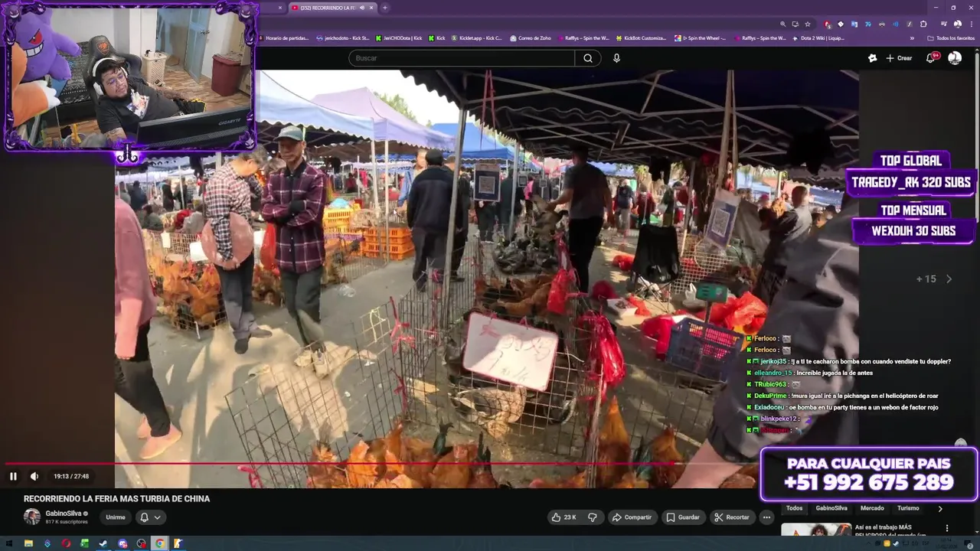Open File Explorer from taskbar
This screenshot has width=980, height=551.
(x=28, y=543)
